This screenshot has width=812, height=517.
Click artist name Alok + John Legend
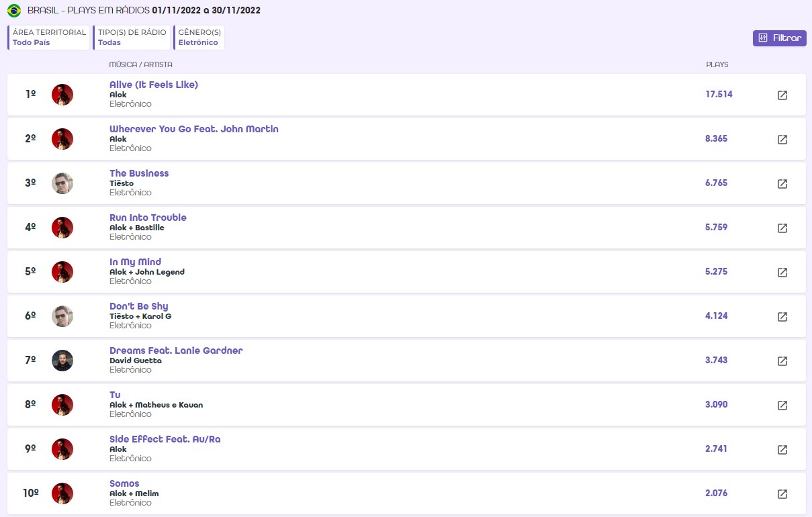[147, 272]
